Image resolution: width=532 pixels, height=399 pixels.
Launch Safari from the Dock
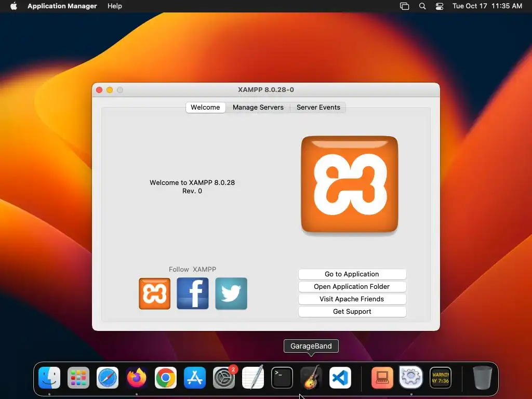coord(108,378)
